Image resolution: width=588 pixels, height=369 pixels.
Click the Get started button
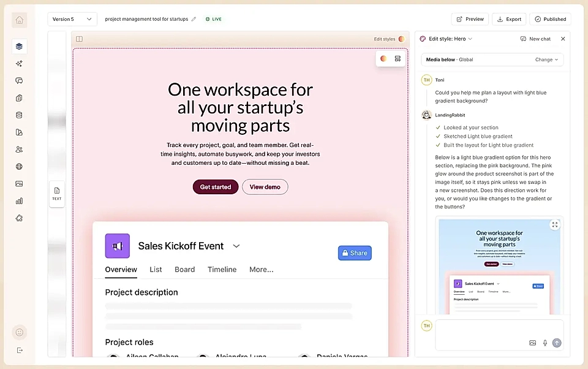(x=216, y=187)
